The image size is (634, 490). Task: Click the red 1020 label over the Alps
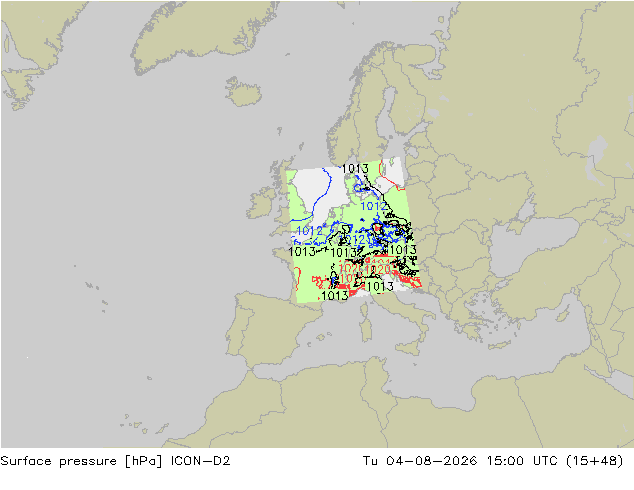378,269
